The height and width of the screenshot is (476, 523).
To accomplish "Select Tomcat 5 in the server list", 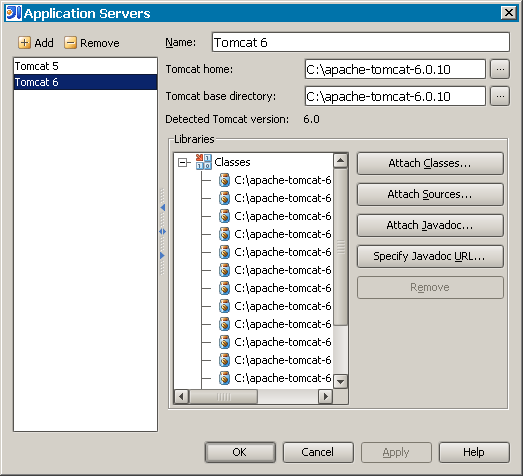I will click(x=85, y=66).
